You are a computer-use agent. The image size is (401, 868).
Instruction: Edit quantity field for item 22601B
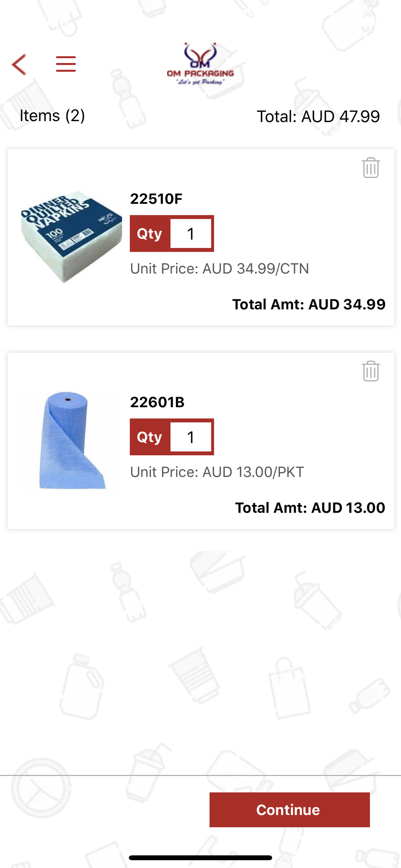tap(191, 437)
